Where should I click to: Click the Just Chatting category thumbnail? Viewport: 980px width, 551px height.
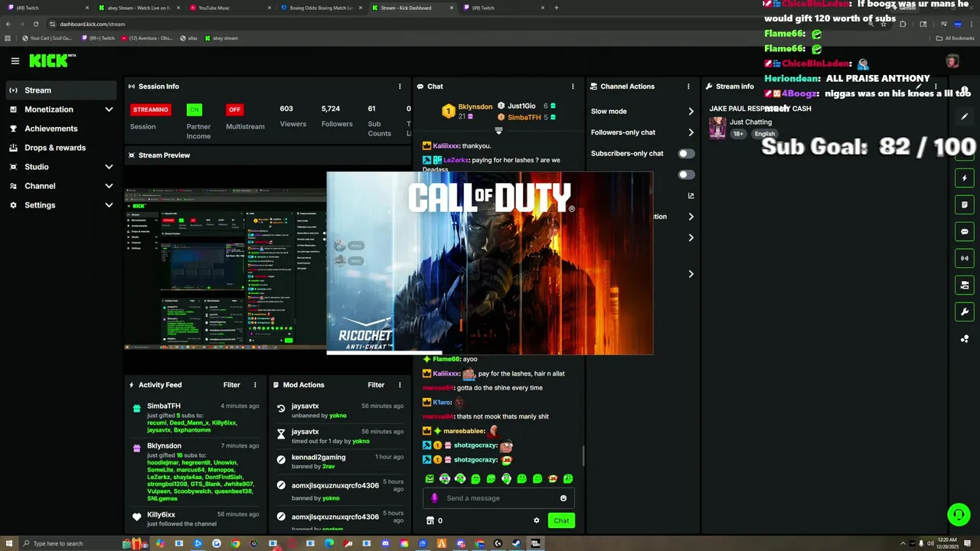(717, 128)
